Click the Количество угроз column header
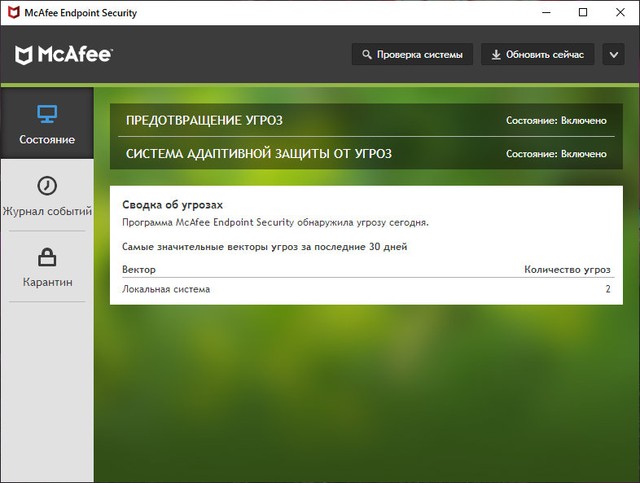The height and width of the screenshot is (483, 640). click(x=567, y=269)
